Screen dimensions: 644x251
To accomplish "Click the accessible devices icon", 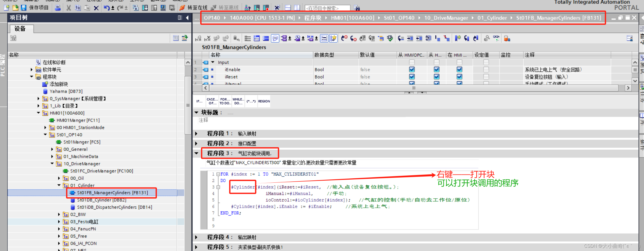I will pos(248,8).
